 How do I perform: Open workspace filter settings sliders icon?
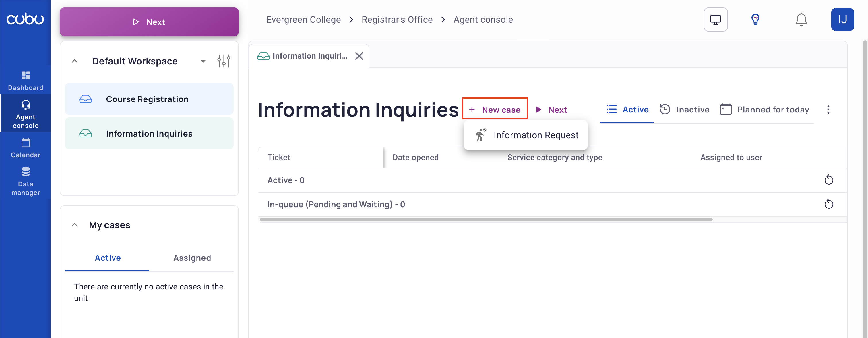point(224,61)
